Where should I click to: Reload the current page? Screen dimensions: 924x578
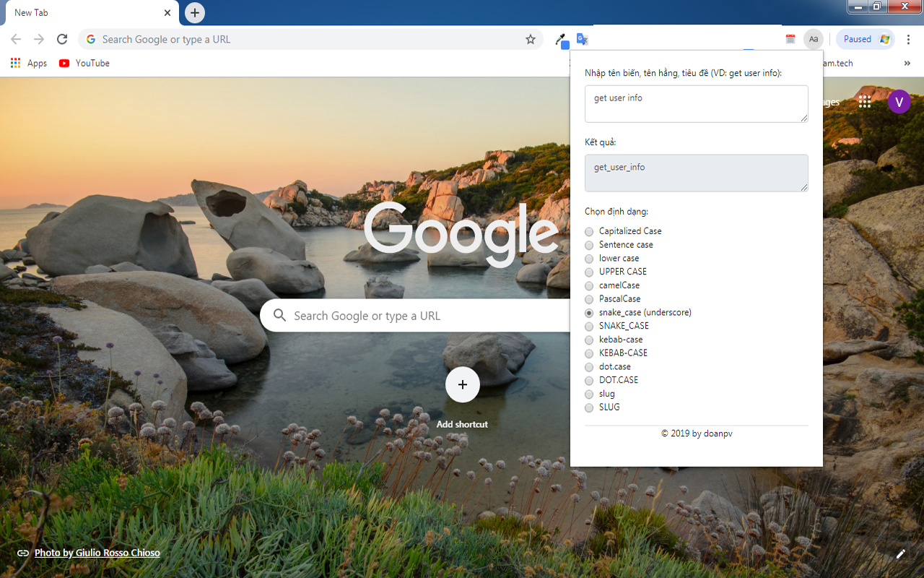[x=62, y=40]
